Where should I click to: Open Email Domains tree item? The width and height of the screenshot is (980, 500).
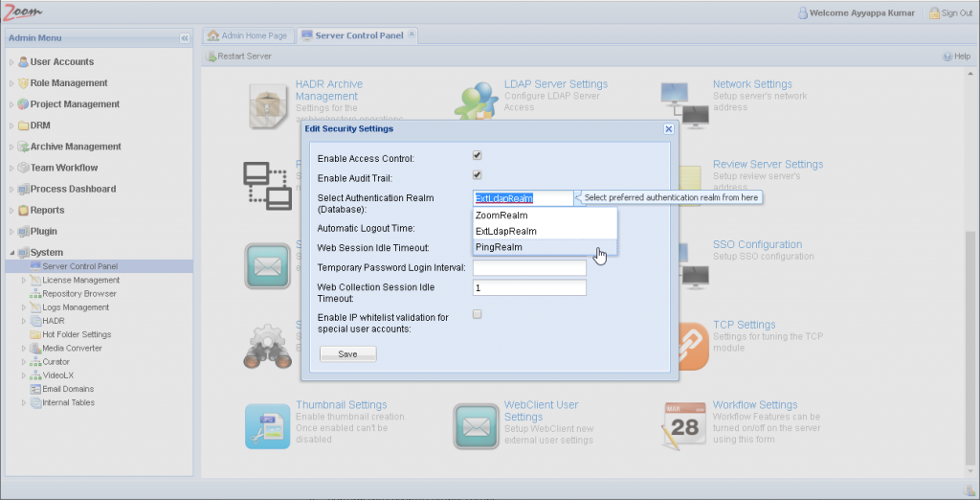pos(68,389)
